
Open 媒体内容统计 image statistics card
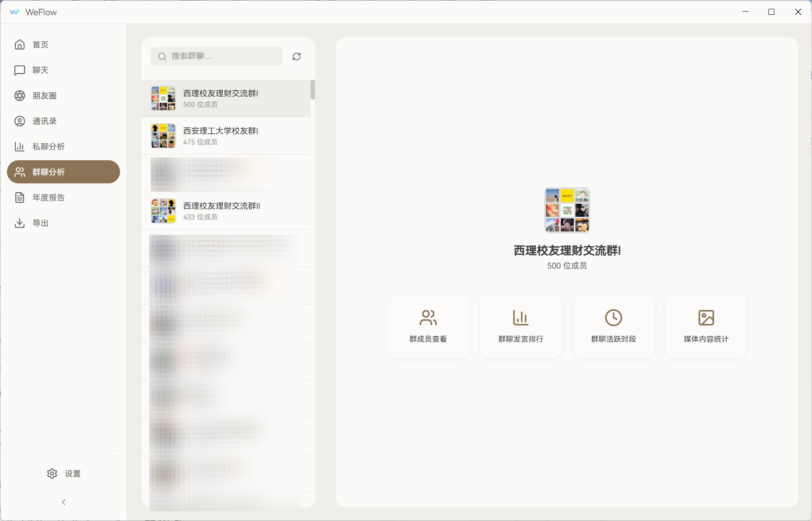click(x=706, y=326)
